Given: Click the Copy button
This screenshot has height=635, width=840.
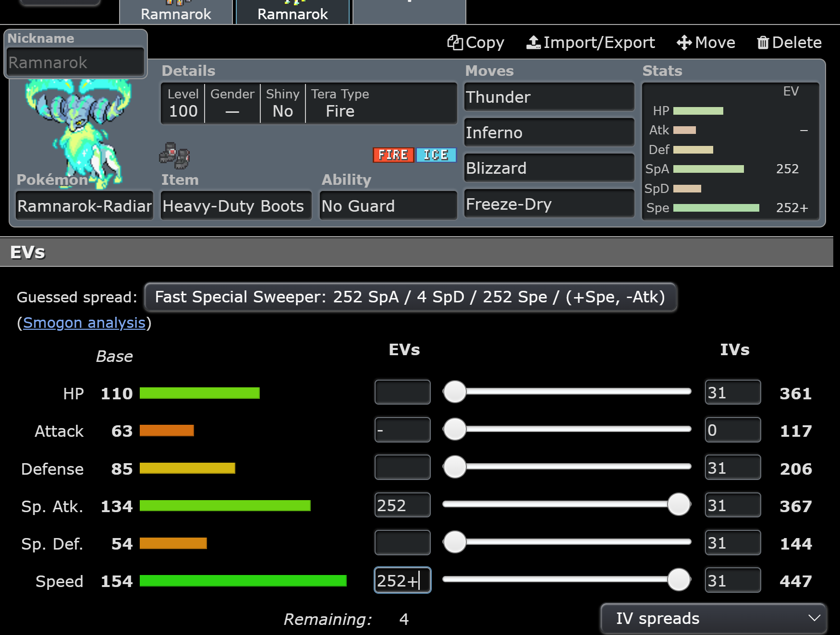Looking at the screenshot, I should coord(475,43).
